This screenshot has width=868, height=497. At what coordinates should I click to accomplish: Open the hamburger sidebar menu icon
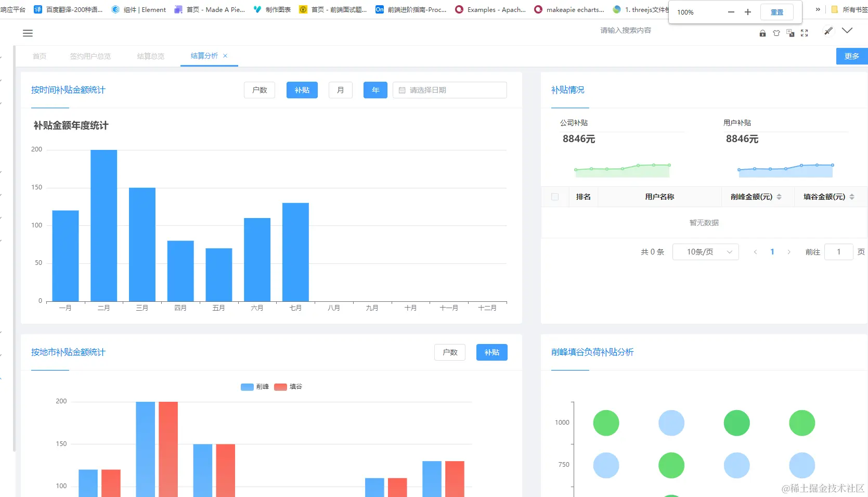28,33
